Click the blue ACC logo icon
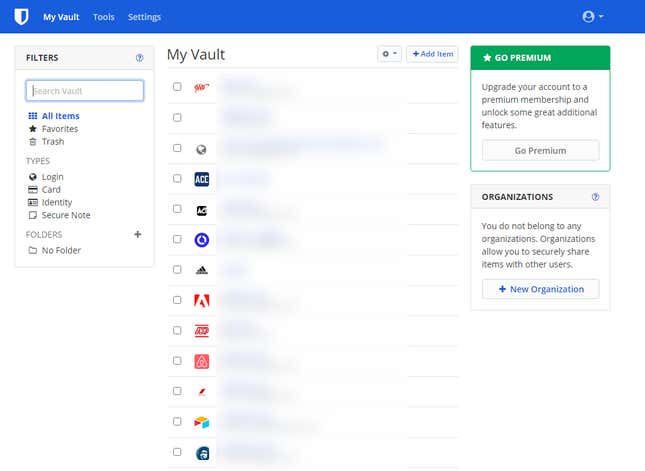The width and height of the screenshot is (645, 471). [202, 179]
